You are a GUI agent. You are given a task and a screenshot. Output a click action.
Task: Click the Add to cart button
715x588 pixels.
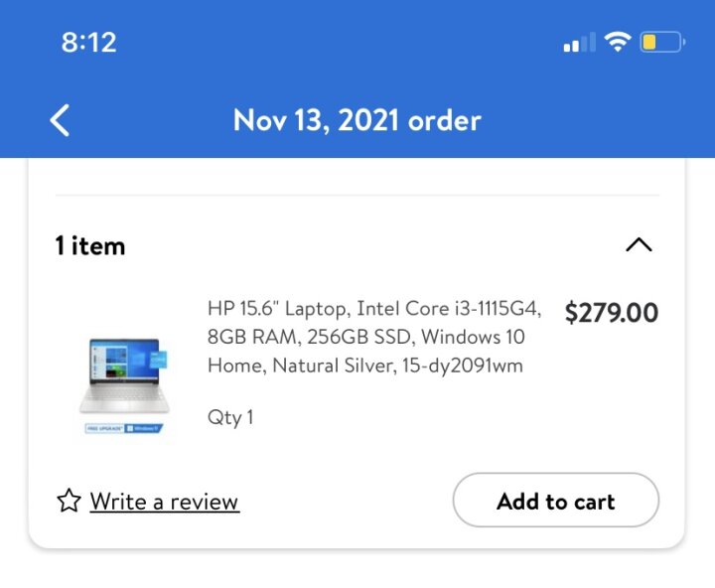pyautogui.click(x=556, y=501)
